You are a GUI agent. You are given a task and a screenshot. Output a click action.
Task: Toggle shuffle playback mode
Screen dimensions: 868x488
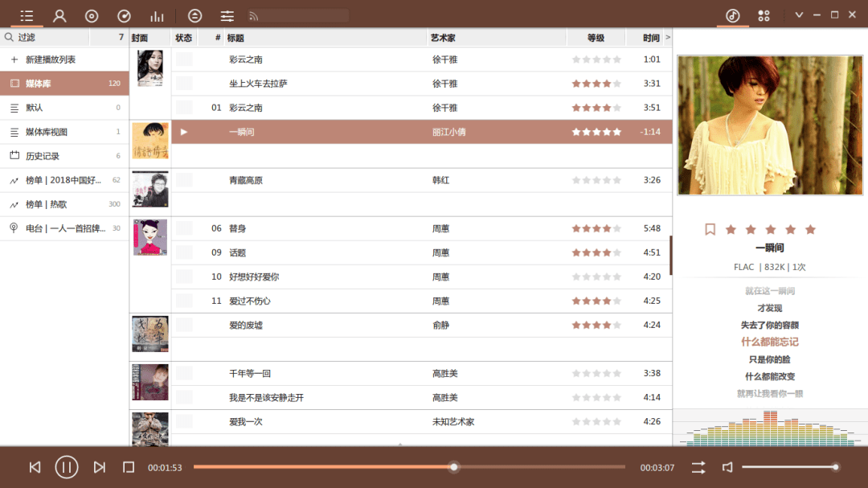(698, 466)
